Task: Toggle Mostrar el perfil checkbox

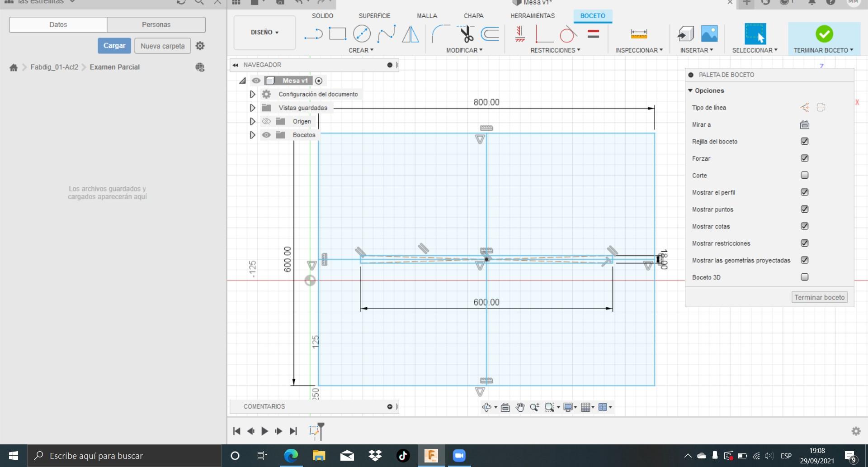Action: tap(805, 192)
